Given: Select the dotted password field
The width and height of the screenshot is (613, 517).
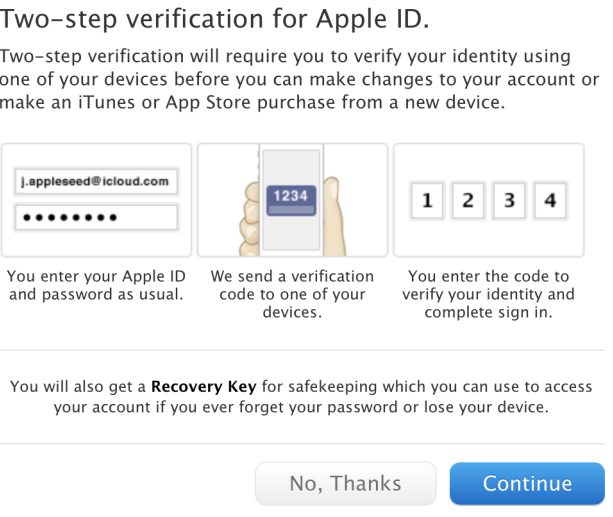Looking at the screenshot, I should 97,217.
